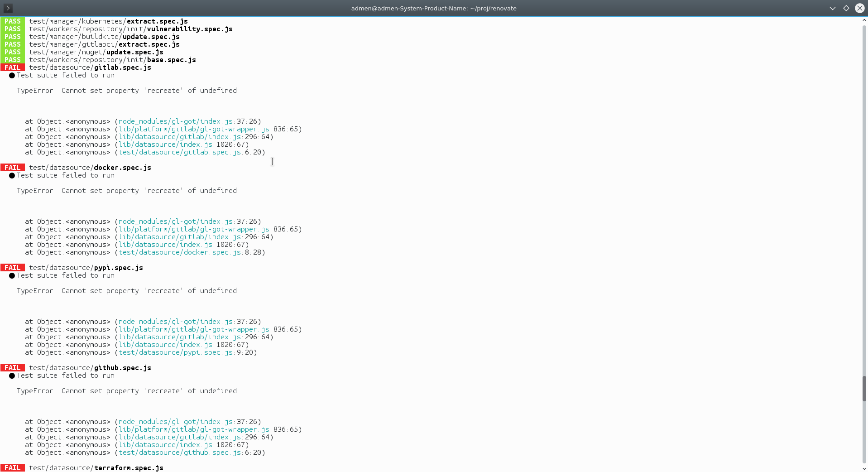
Task: Open test/datasource/gitlab.spec.js:6:20 stack link
Action: coord(190,152)
